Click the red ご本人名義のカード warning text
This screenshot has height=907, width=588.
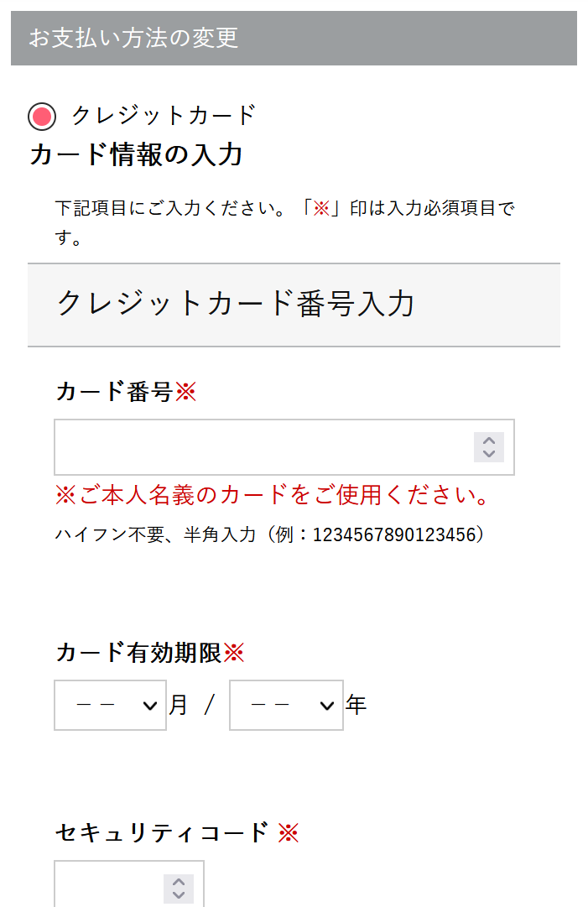point(273,495)
